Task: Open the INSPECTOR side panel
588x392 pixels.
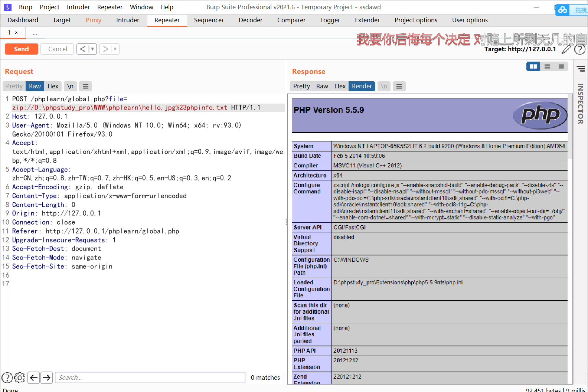Action: pos(581,104)
